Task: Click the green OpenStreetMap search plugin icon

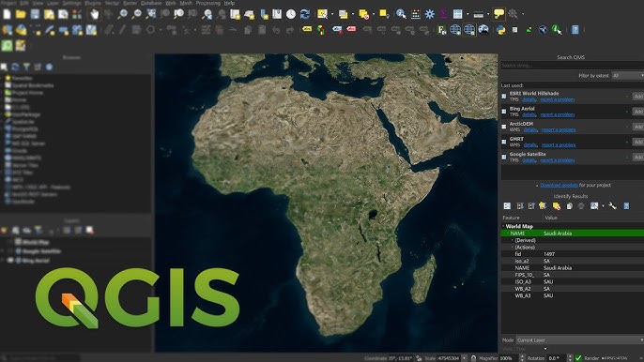Action: tap(7, 46)
